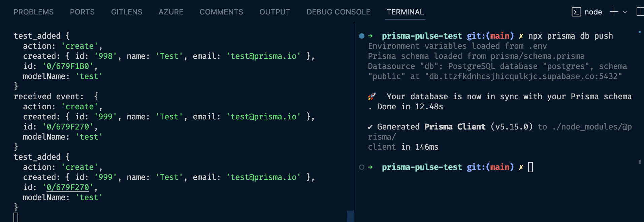
Task: Click the 'npx prisma db push' command text
Action: coord(571,36)
